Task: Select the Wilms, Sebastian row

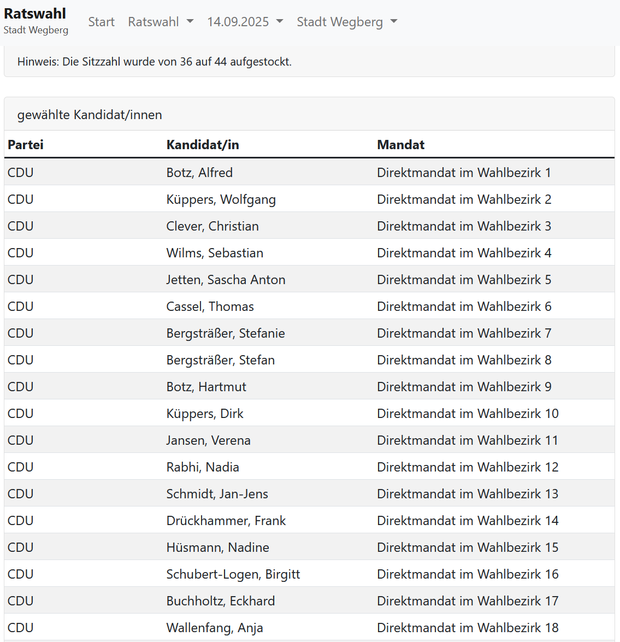Action: 215,253
